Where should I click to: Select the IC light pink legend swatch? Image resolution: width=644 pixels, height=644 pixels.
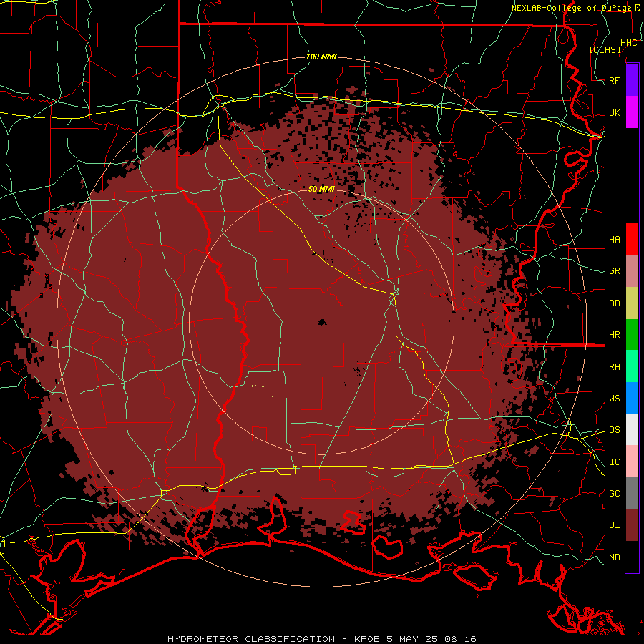coord(632,462)
